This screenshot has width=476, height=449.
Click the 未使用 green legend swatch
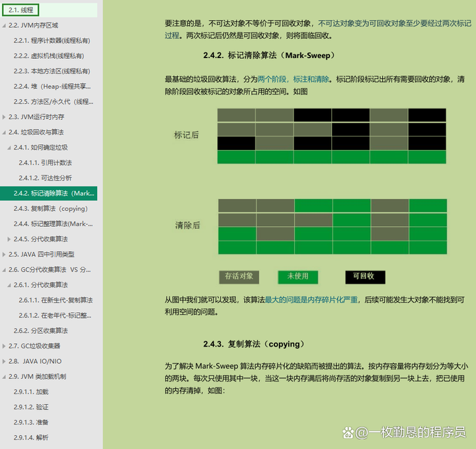[297, 277]
